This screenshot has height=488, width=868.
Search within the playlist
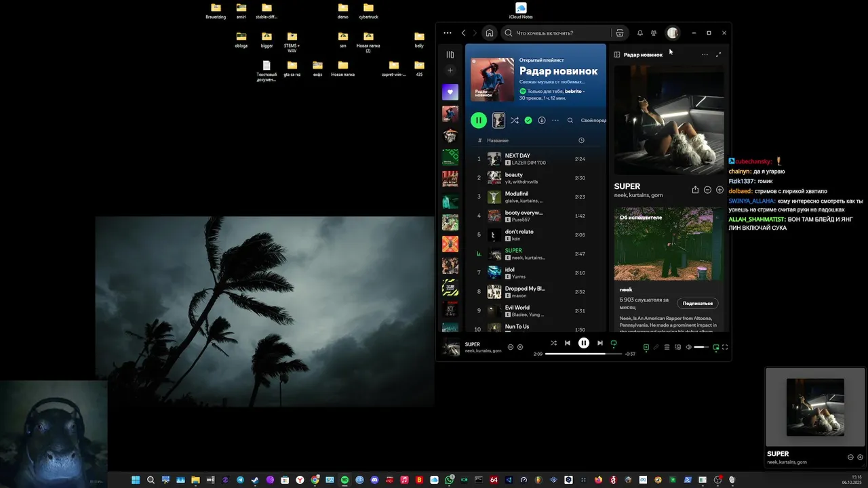point(570,120)
